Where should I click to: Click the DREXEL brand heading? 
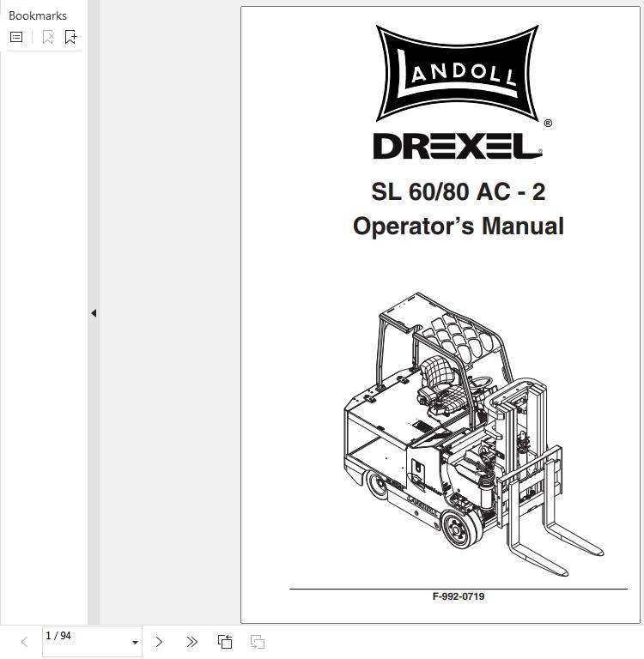click(458, 146)
